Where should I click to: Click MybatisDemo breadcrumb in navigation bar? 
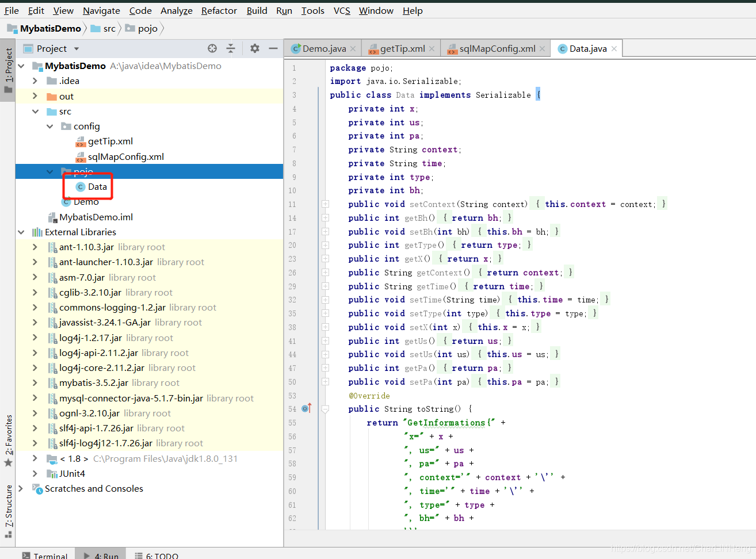point(44,28)
